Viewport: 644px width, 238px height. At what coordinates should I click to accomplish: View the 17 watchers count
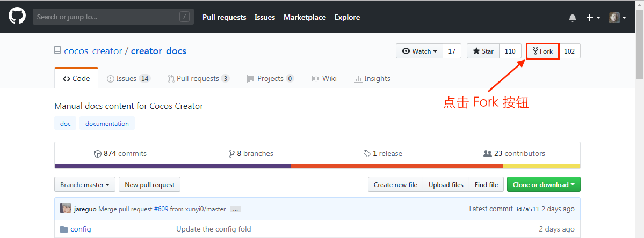pos(452,51)
